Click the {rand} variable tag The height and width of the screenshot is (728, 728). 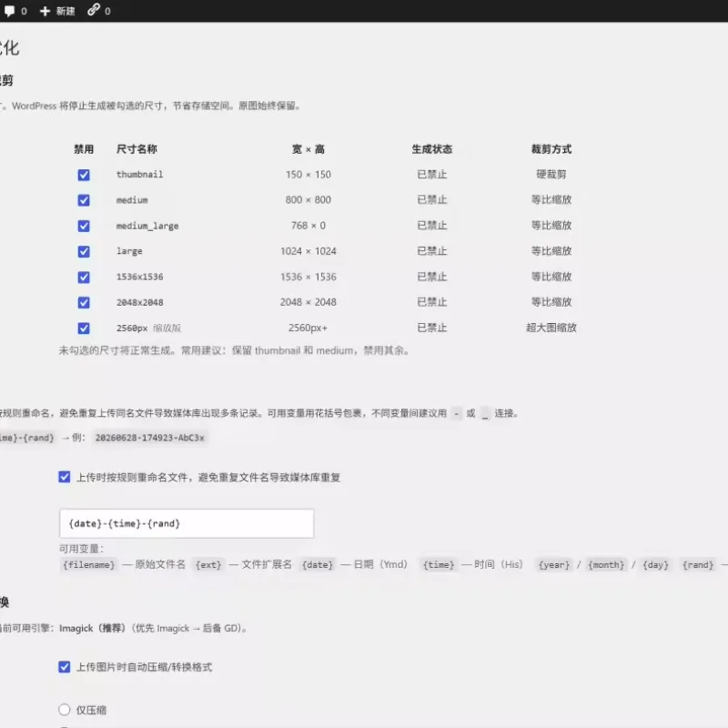coord(698,564)
